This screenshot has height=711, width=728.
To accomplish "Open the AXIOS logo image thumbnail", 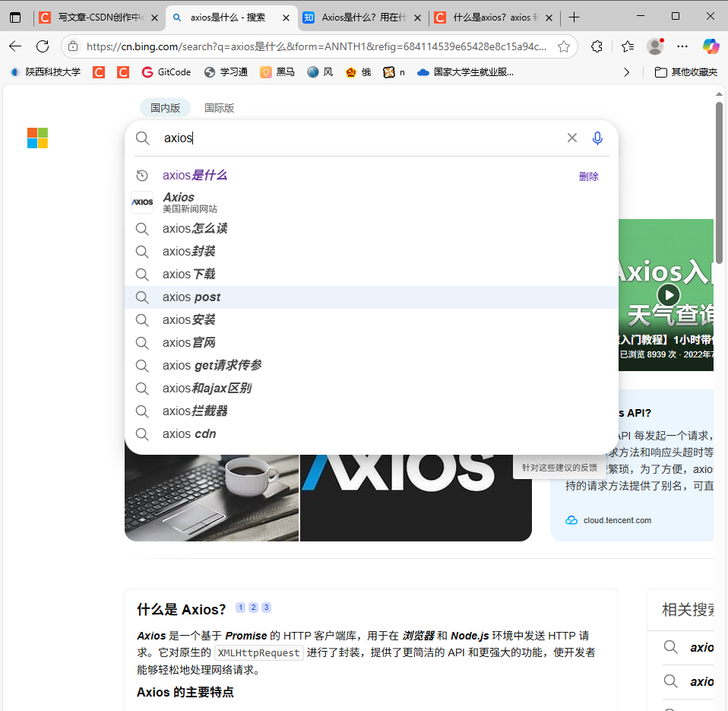I will click(416, 497).
